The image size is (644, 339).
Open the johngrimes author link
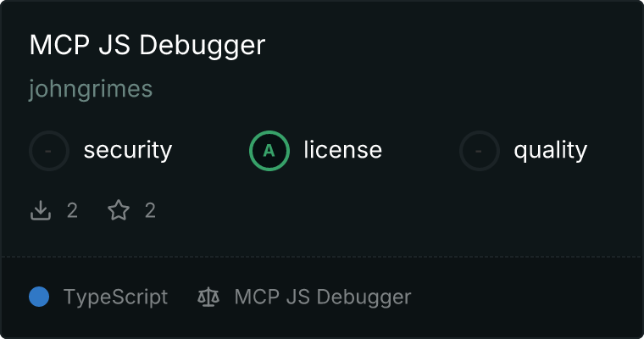[91, 89]
